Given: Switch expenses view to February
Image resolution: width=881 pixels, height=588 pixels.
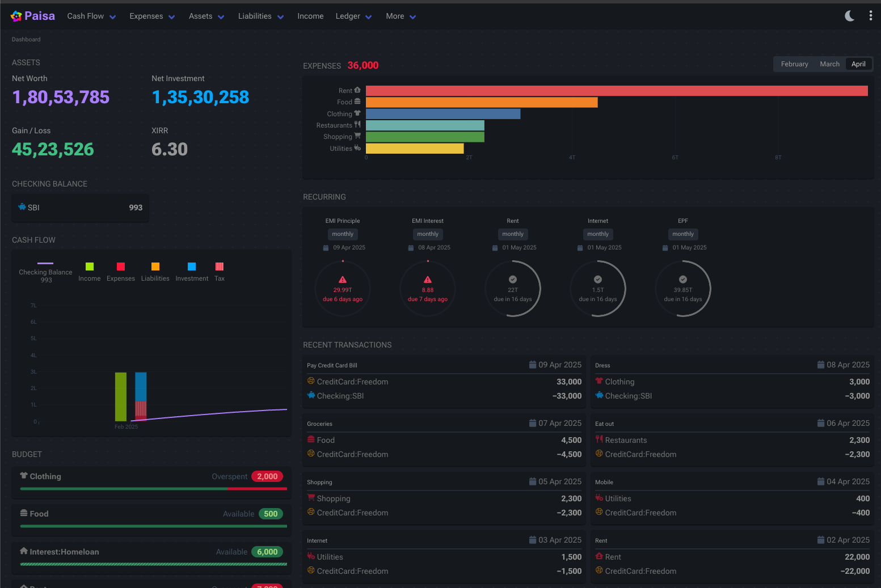Looking at the screenshot, I should click(x=794, y=64).
